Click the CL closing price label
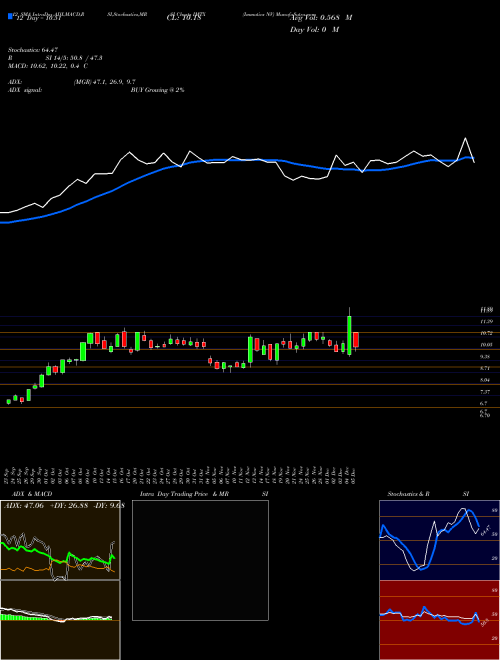This screenshot has width=500, height=660. tap(184, 18)
